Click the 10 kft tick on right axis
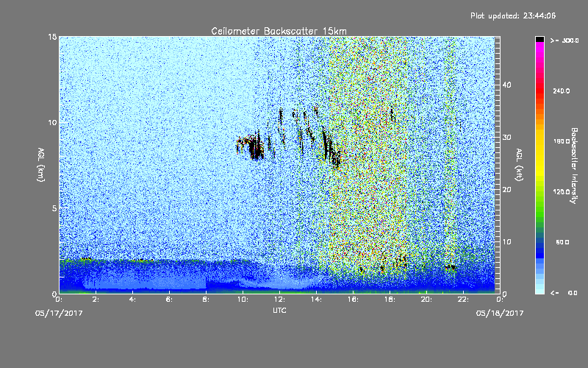The image size is (588, 368). tap(506, 242)
